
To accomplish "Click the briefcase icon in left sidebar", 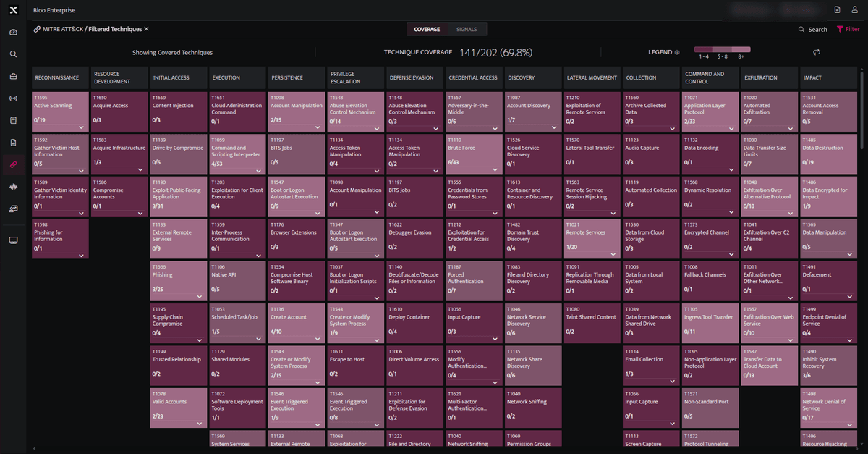I will pyautogui.click(x=13, y=76).
